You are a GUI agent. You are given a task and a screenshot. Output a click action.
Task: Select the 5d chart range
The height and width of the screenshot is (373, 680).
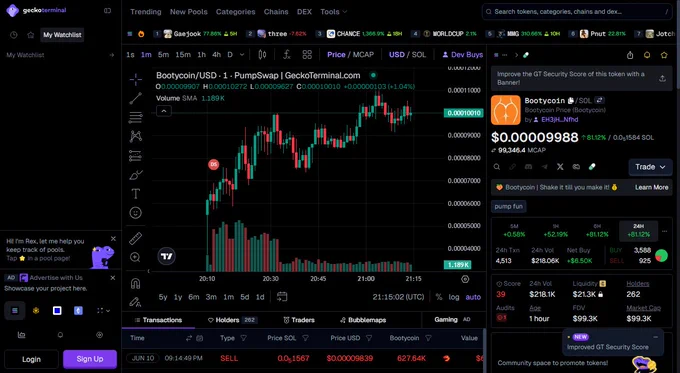[x=245, y=297]
